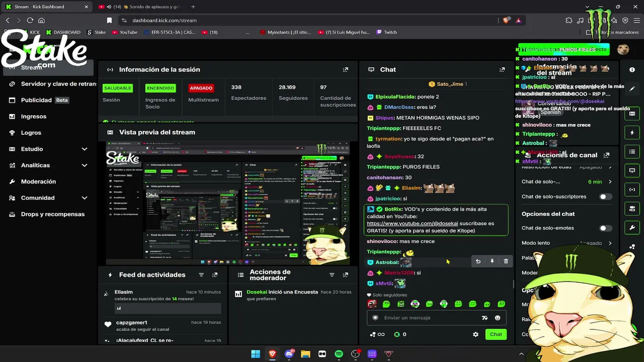Open Brave browser from the taskbar
644x362 pixels.
coord(272,354)
